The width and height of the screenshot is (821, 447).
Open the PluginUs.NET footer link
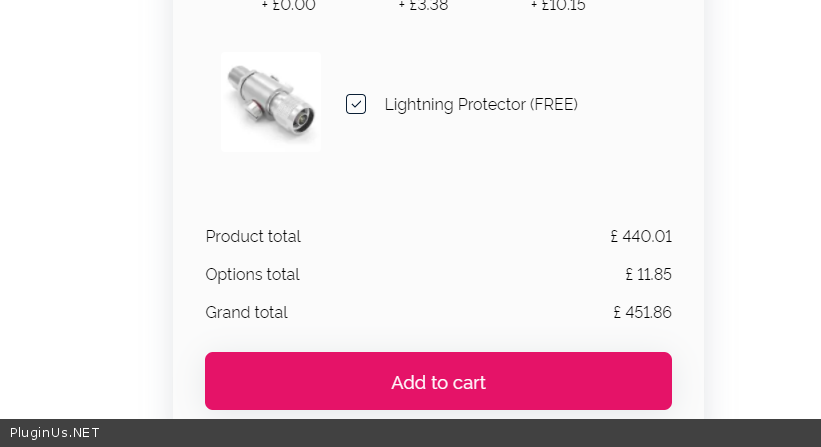pyautogui.click(x=55, y=433)
